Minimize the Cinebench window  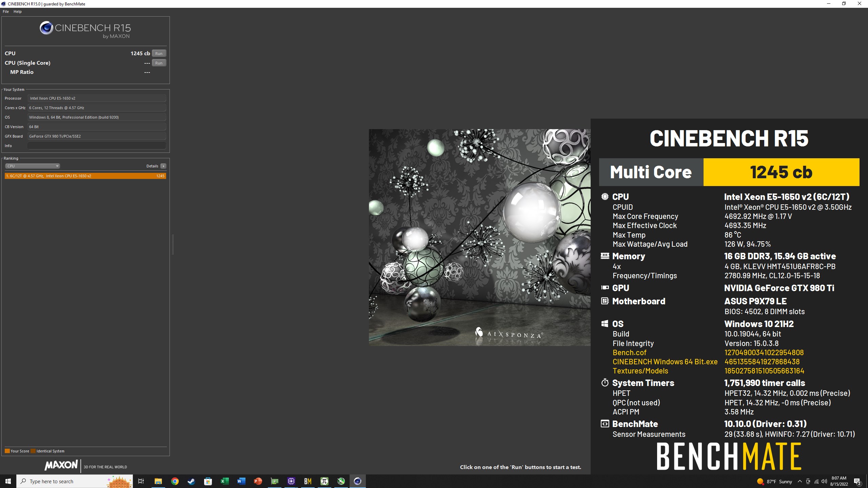point(829,4)
